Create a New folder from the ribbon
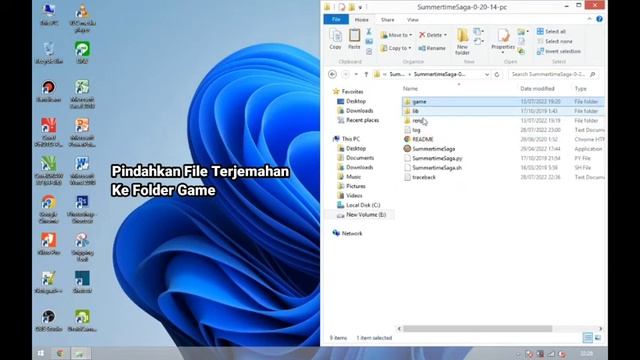Viewport: 640px width, 360px height. (462, 42)
